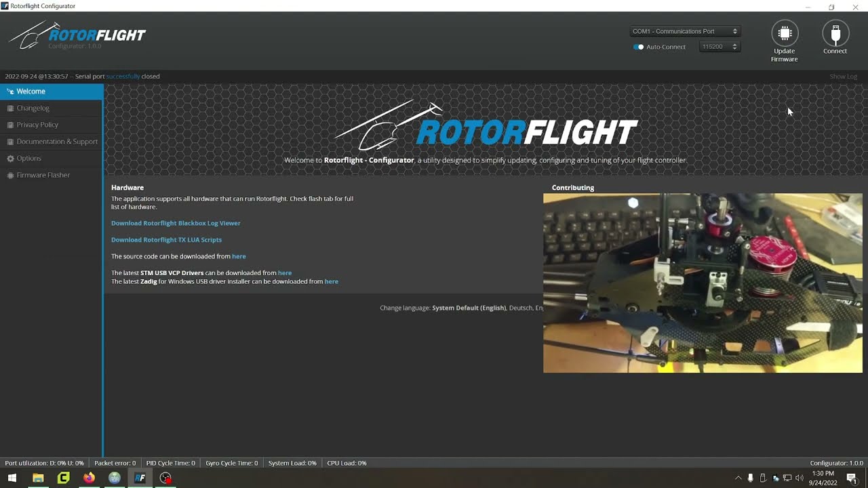Toggle the Auto-Connect switch
Screen dimensions: 868x488
point(638,47)
